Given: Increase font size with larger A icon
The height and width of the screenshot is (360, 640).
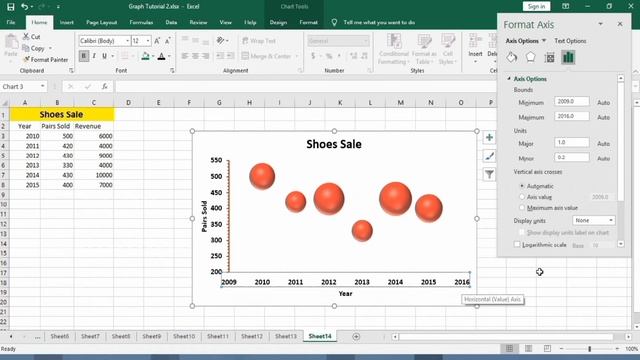Looking at the screenshot, I should click(157, 41).
